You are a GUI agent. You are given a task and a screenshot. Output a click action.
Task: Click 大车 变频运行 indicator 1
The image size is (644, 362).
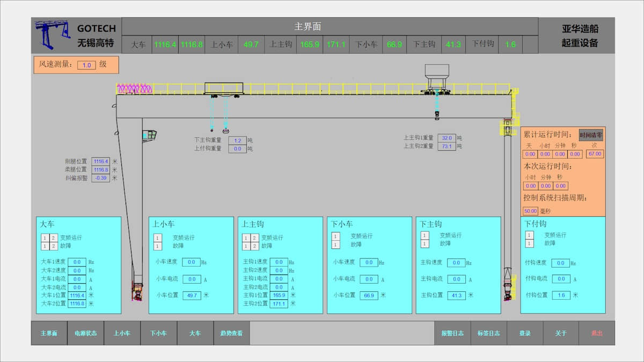coord(45,238)
